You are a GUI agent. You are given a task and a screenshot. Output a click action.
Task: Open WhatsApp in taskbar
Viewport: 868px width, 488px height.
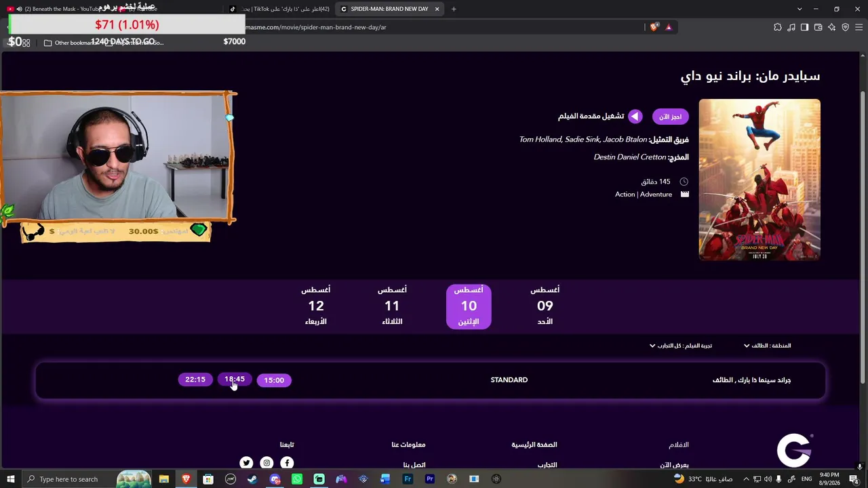pos(297,479)
